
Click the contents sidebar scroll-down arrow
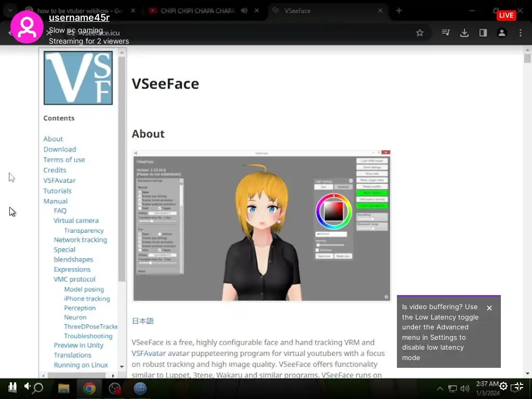pyautogui.click(x=122, y=367)
